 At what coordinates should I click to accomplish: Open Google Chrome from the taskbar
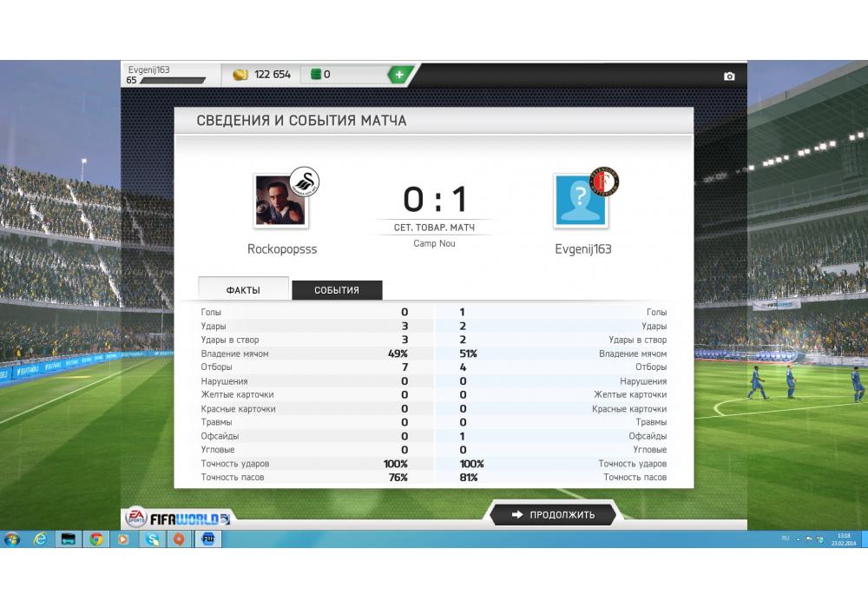[96, 539]
